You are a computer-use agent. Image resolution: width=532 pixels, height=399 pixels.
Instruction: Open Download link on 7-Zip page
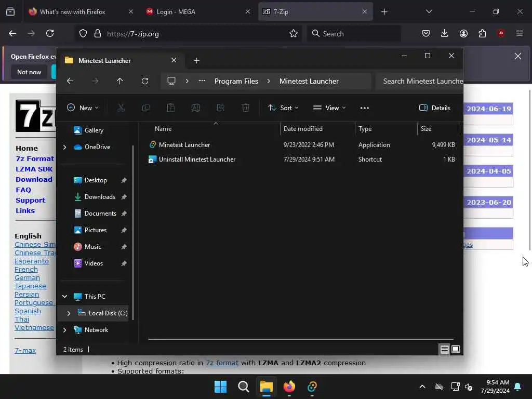34,179
